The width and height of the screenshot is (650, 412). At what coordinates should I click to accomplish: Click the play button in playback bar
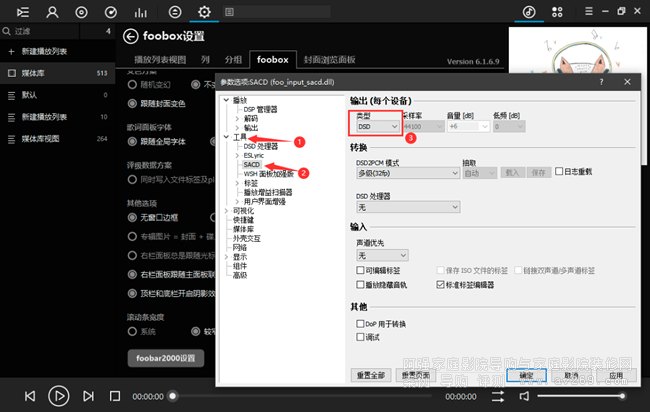(58, 396)
